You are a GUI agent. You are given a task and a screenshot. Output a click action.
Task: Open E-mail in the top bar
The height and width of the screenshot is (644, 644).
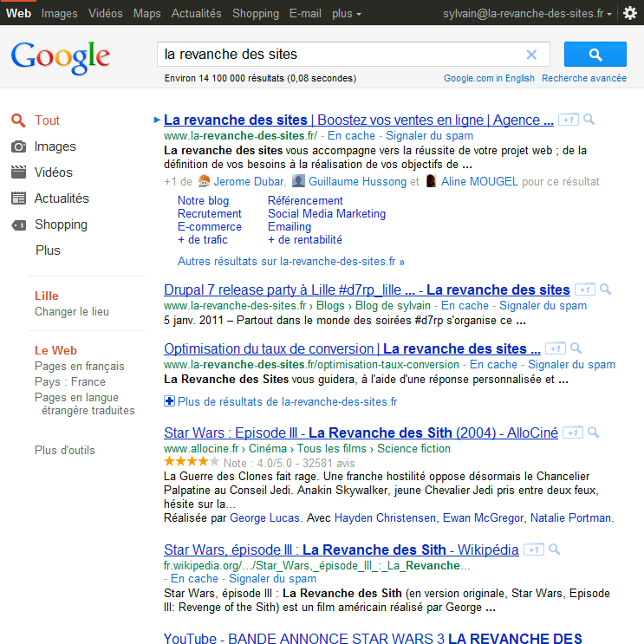305,14
